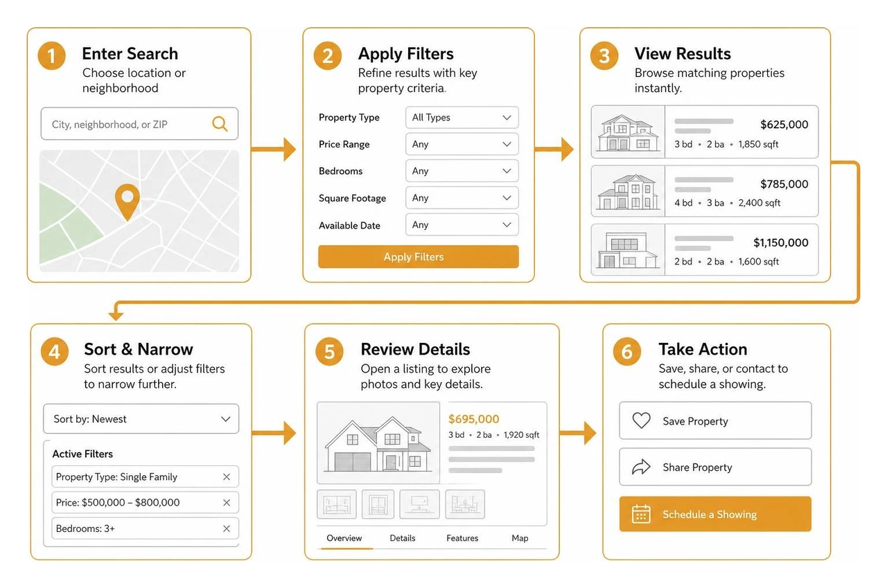The image size is (887, 588).
Task: Click the Save Property button
Action: [715, 420]
